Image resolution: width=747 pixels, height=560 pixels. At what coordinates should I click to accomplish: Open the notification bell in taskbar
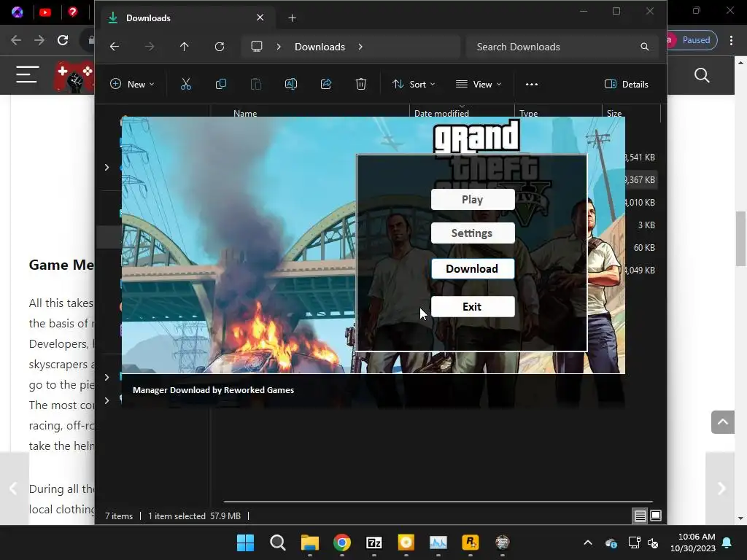point(727,542)
